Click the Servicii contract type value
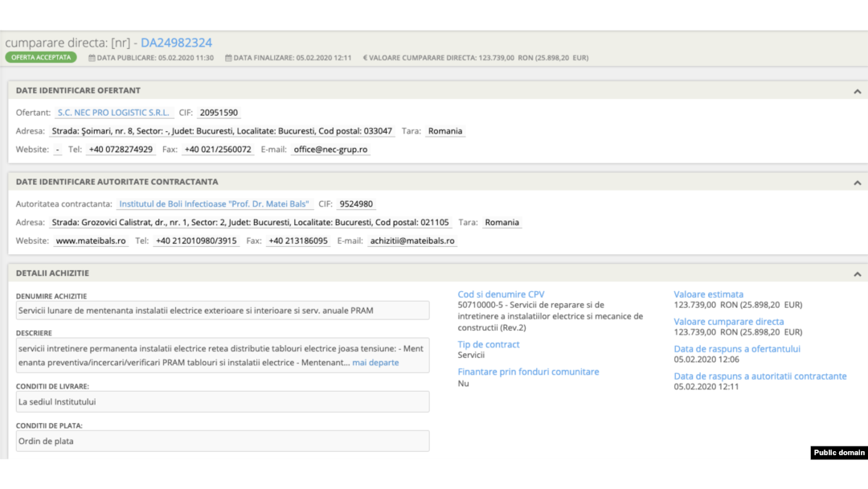This screenshot has height=489, width=868. click(471, 355)
